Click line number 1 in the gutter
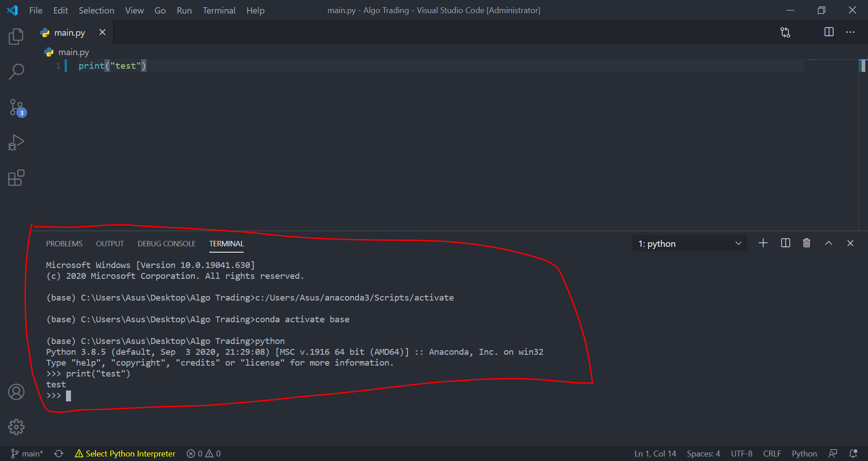This screenshot has height=461, width=868. [x=58, y=66]
